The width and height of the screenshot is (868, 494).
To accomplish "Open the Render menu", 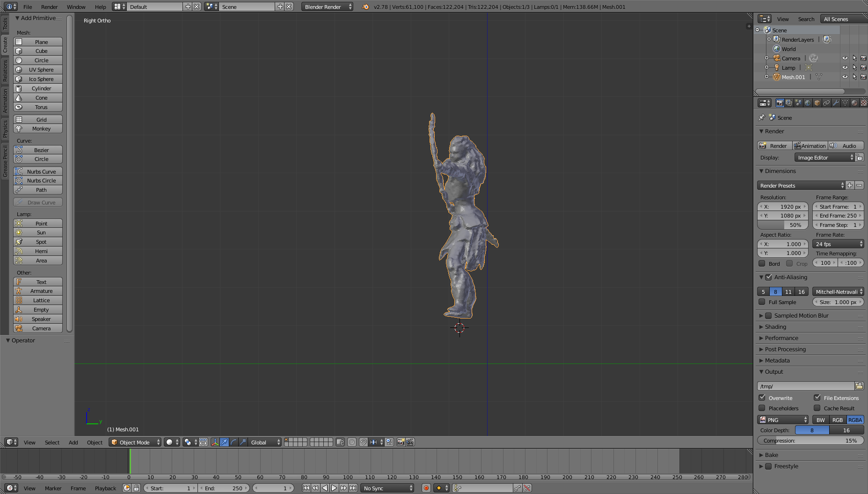I will click(x=49, y=7).
